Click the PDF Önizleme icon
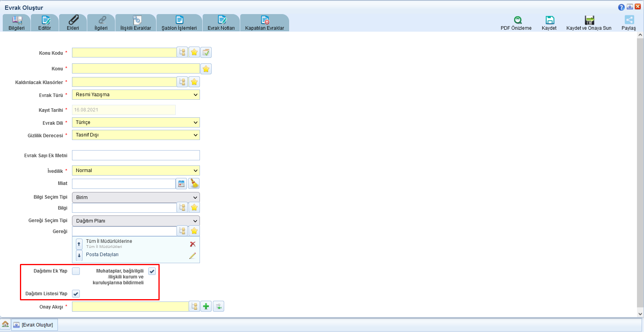Viewport: 644px width, 332px height. pos(518,20)
